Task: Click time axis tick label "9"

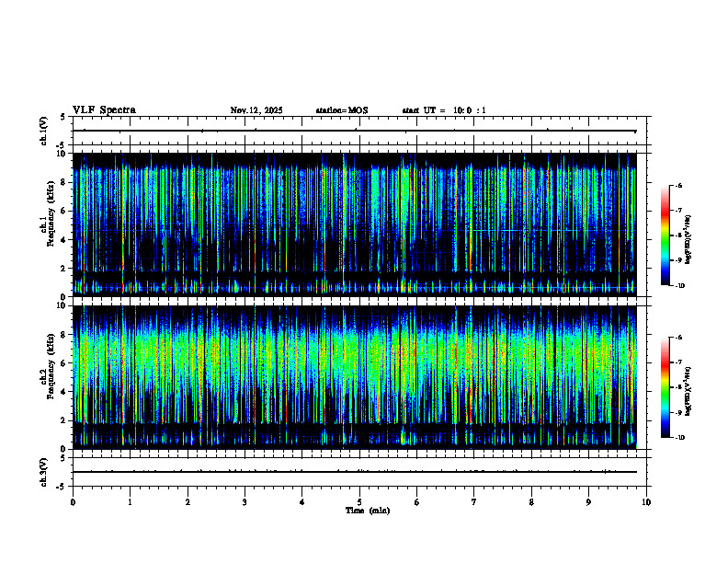Action: coord(588,502)
